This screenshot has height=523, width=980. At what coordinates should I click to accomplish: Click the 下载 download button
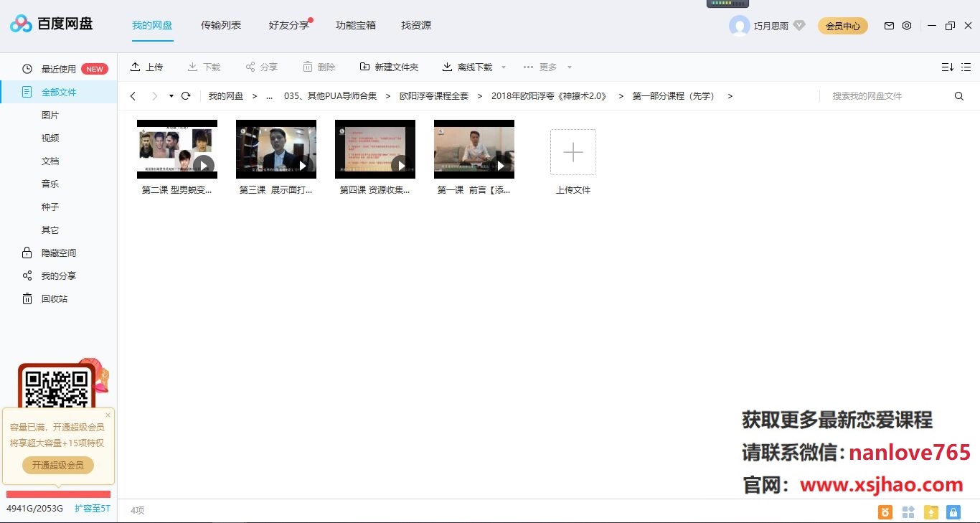pyautogui.click(x=204, y=67)
